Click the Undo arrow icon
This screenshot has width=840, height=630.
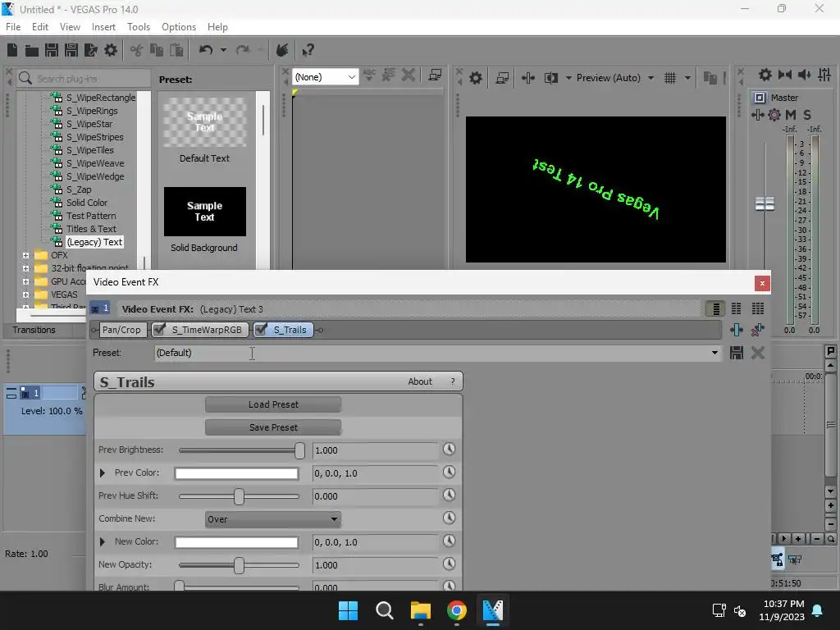pyautogui.click(x=206, y=50)
